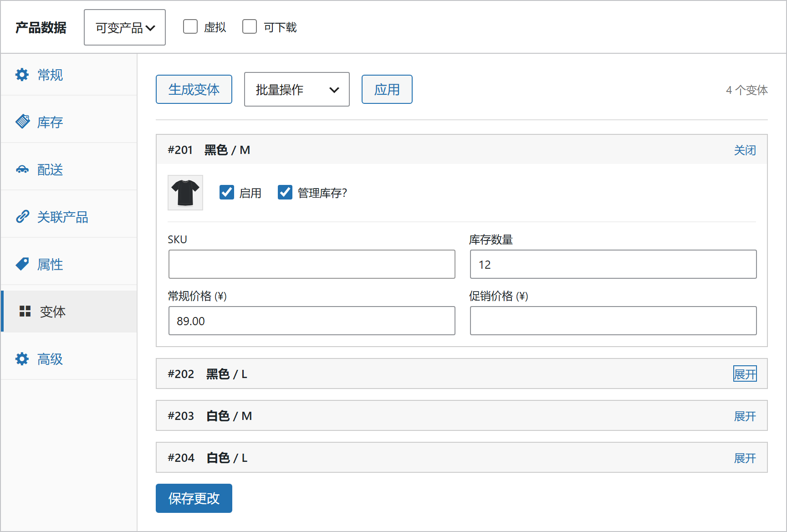Uncheck the 管理库存? checkbox
The height and width of the screenshot is (532, 787).
(285, 192)
